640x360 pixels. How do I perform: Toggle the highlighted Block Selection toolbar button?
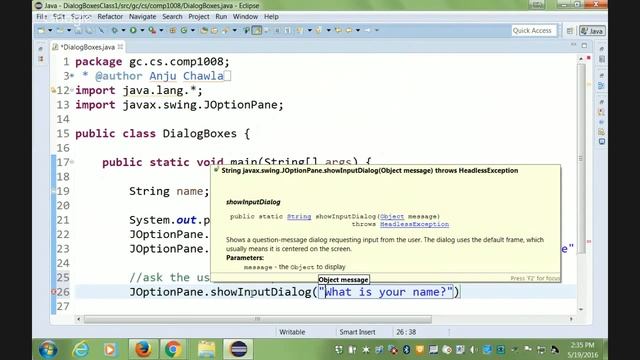click(257, 30)
